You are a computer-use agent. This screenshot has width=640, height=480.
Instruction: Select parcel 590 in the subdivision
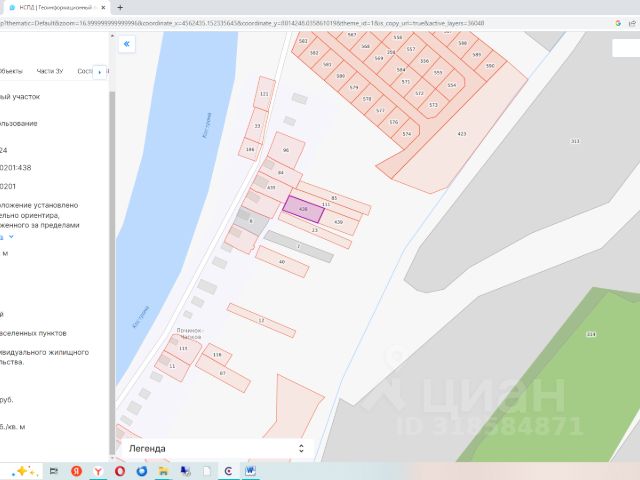[x=490, y=66]
